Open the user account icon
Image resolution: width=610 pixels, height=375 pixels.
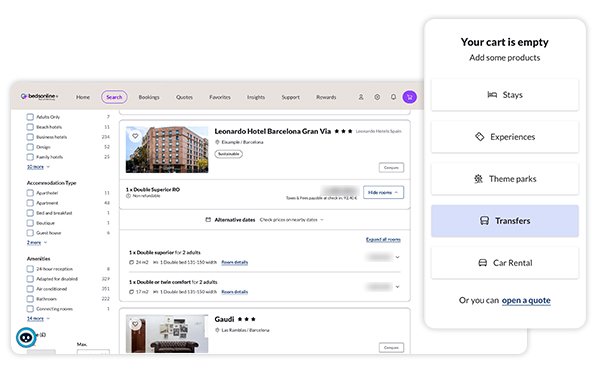click(361, 97)
